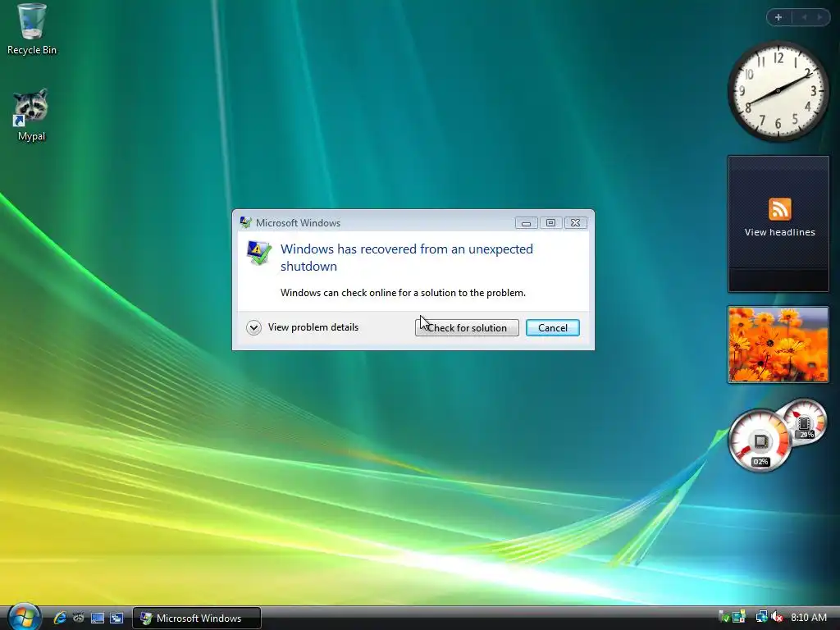Screen dimensions: 840x630
Task: Maximize the Microsoft Windows dialog
Action: pos(550,223)
